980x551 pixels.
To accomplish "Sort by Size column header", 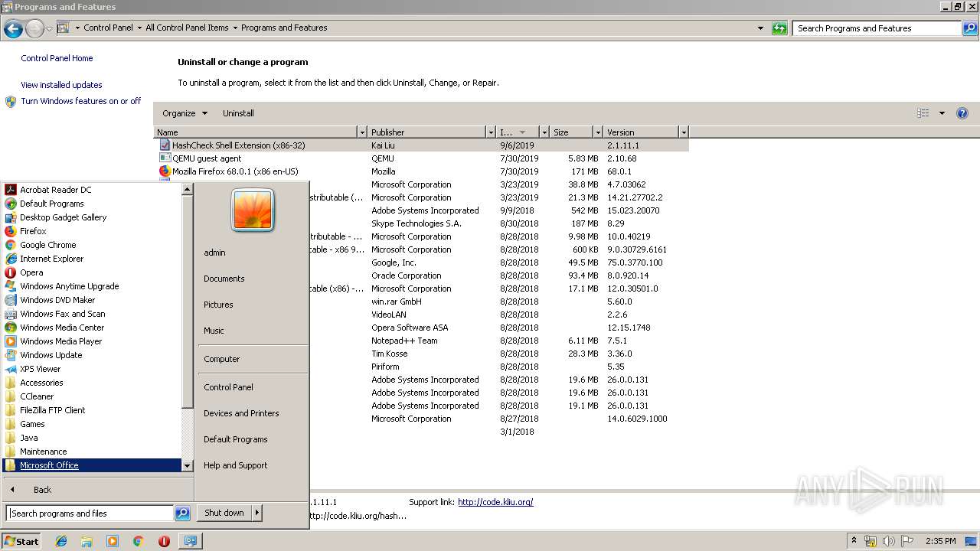I will pyautogui.click(x=572, y=132).
